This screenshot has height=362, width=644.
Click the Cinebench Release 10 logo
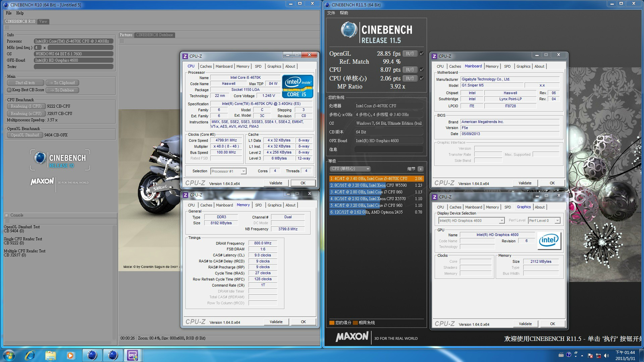click(60, 160)
